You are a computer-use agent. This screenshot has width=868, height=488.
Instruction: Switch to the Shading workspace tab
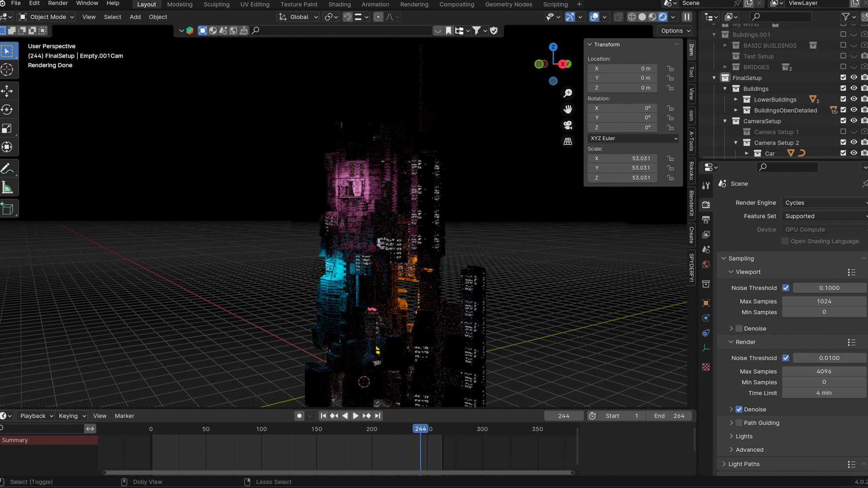pos(339,4)
